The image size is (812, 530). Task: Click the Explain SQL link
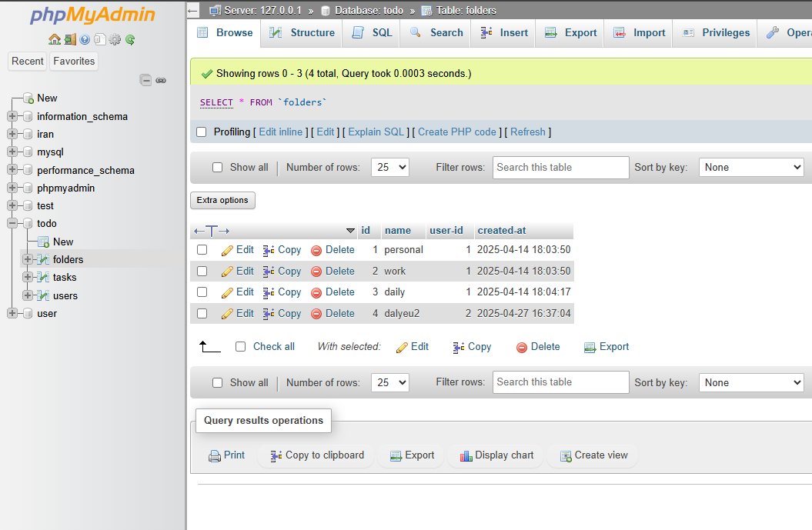tap(376, 132)
